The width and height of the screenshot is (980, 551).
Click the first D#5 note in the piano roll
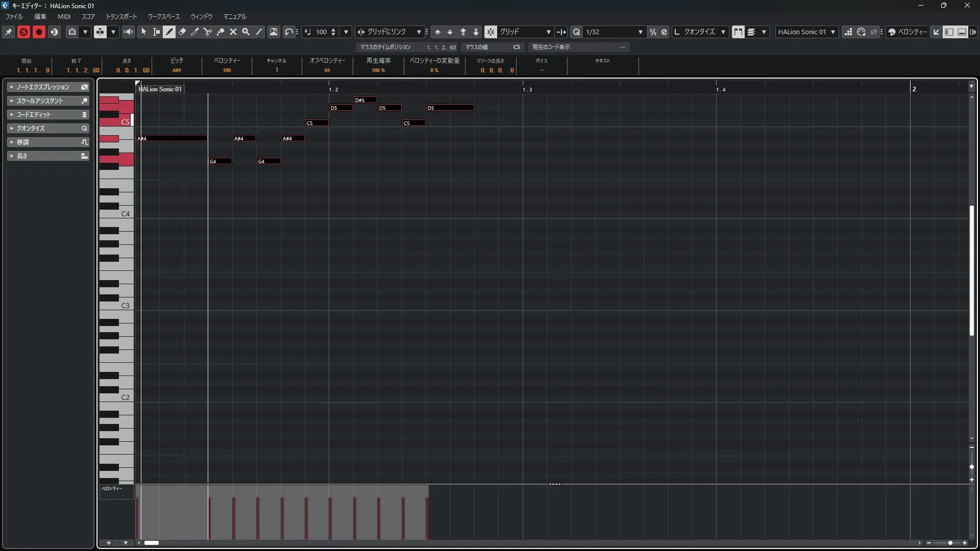coord(365,100)
